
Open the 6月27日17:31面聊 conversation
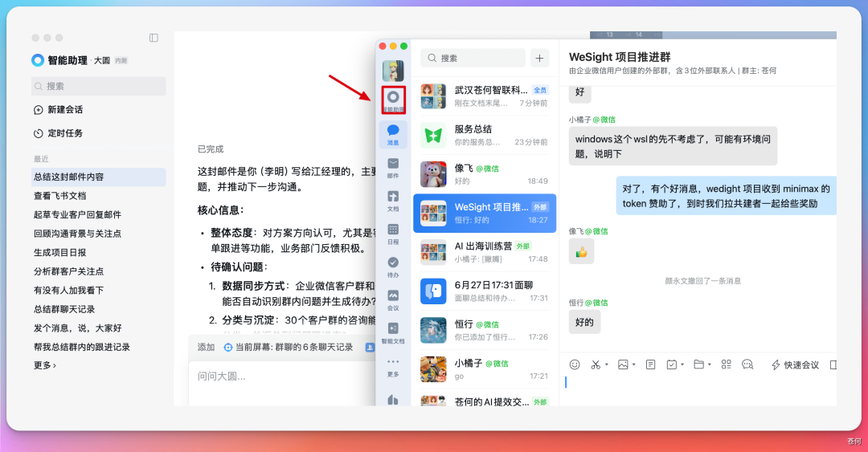click(485, 291)
